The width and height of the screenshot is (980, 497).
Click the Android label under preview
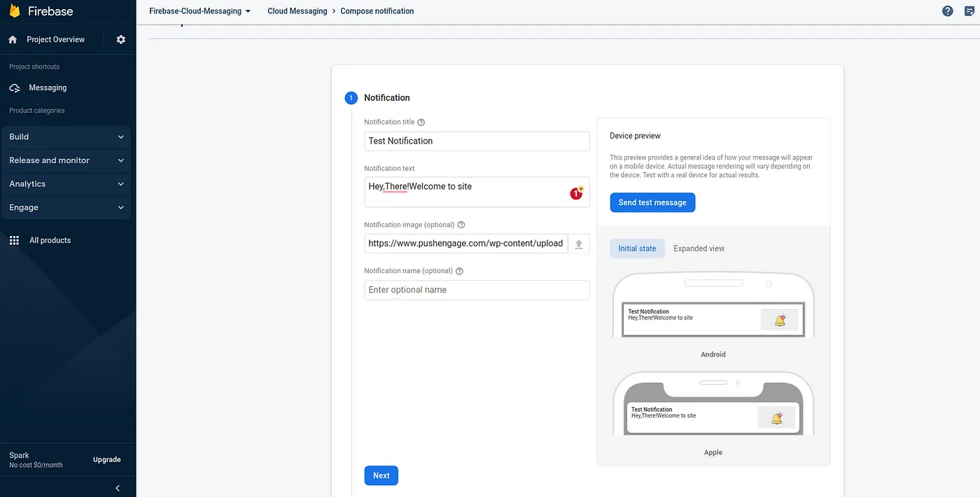point(713,354)
